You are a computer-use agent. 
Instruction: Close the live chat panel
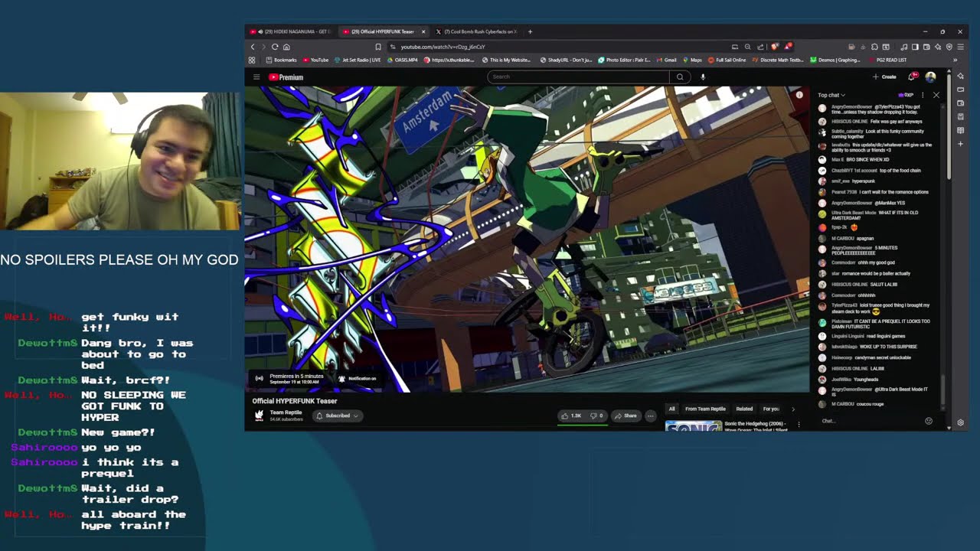(x=936, y=95)
